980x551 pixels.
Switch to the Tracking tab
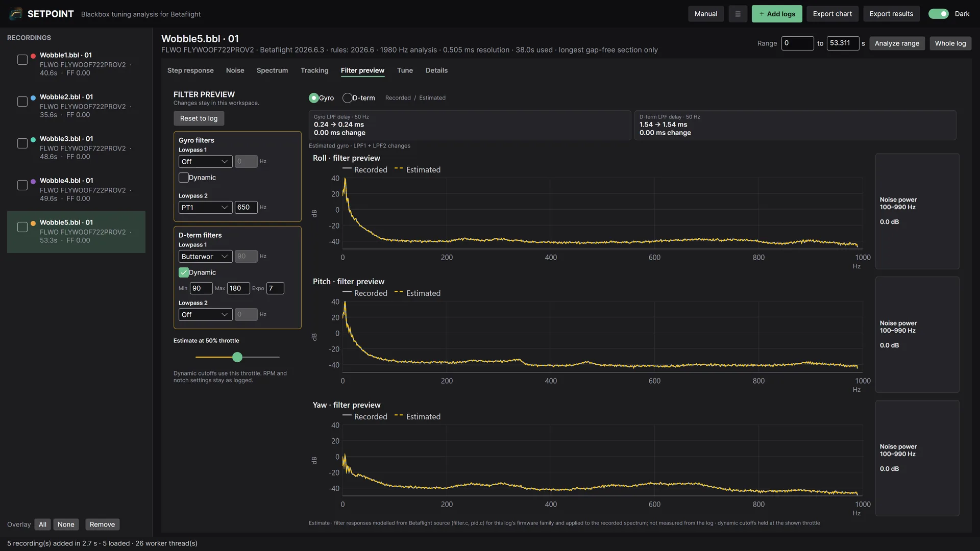tap(314, 70)
